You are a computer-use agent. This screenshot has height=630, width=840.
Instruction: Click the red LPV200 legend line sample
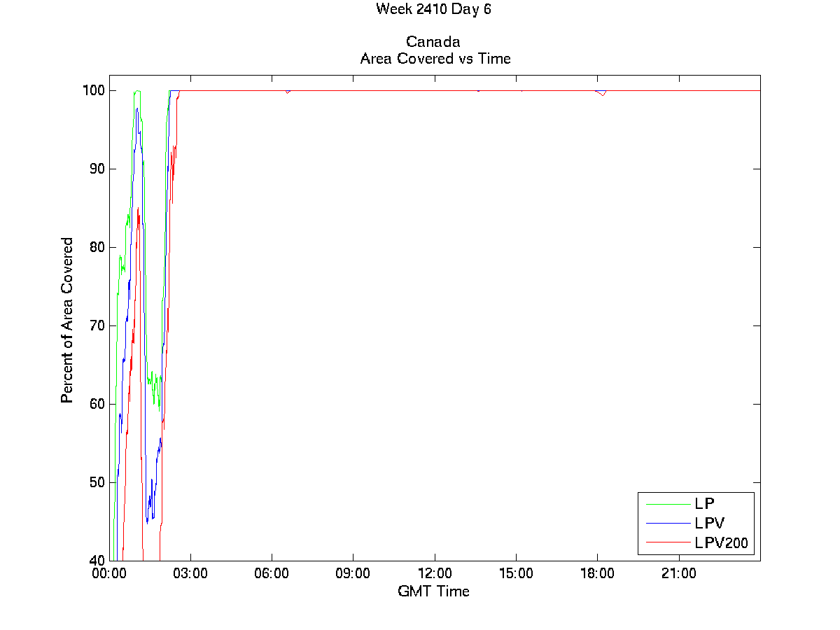tap(666, 542)
